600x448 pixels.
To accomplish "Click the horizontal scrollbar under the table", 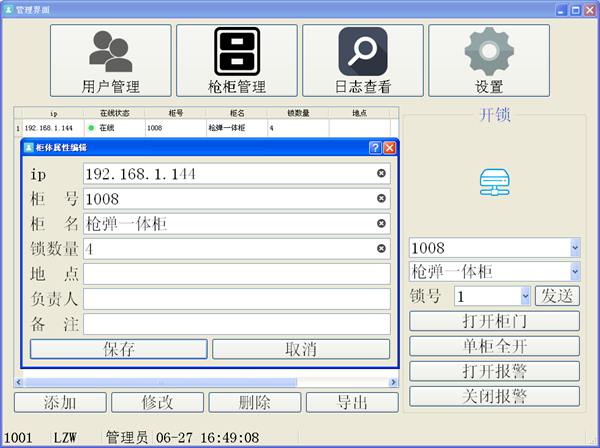I will click(x=200, y=382).
